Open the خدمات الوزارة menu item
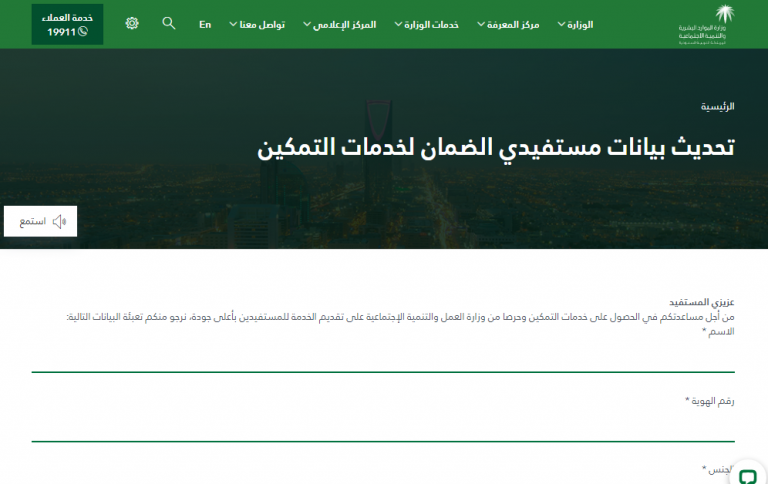Viewport: 768px width, 484px height. [x=432, y=24]
